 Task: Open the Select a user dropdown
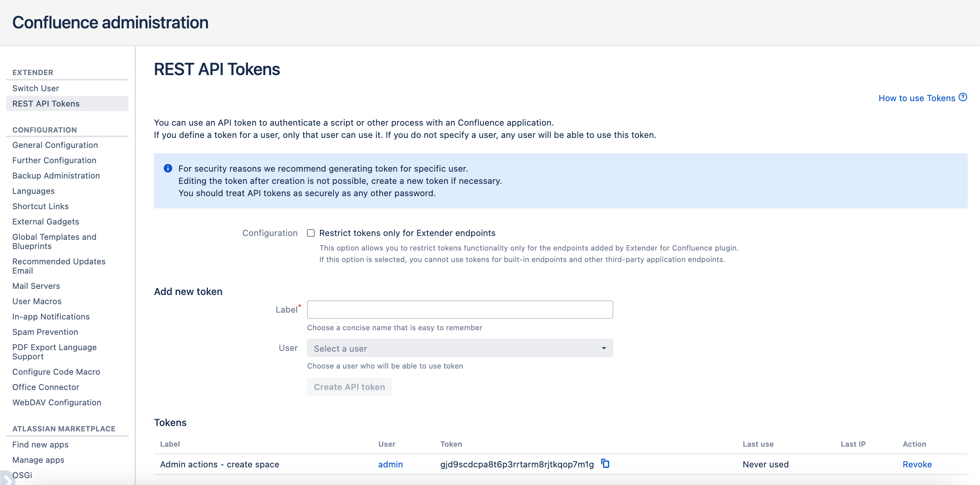click(x=460, y=348)
